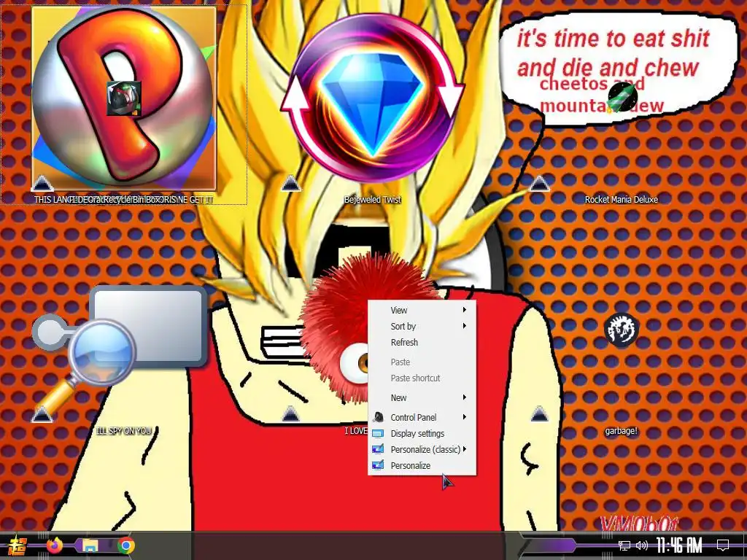
Task: Open the volume speaker tray icon
Action: (x=642, y=545)
